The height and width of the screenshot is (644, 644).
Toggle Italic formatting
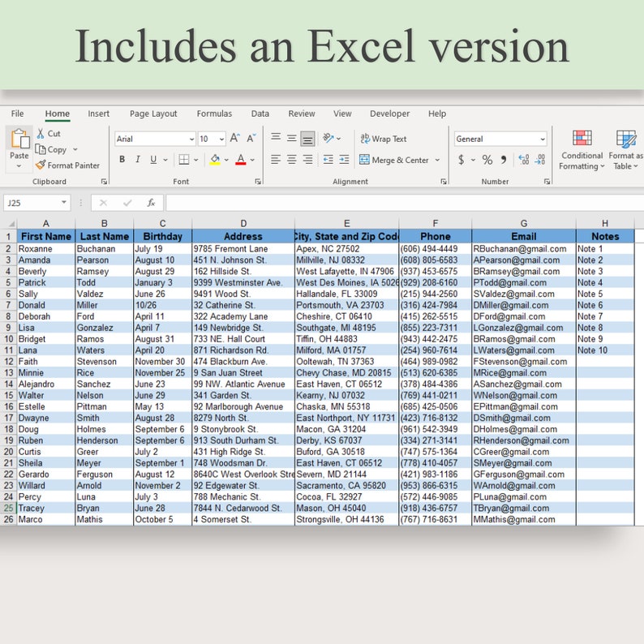tap(138, 159)
